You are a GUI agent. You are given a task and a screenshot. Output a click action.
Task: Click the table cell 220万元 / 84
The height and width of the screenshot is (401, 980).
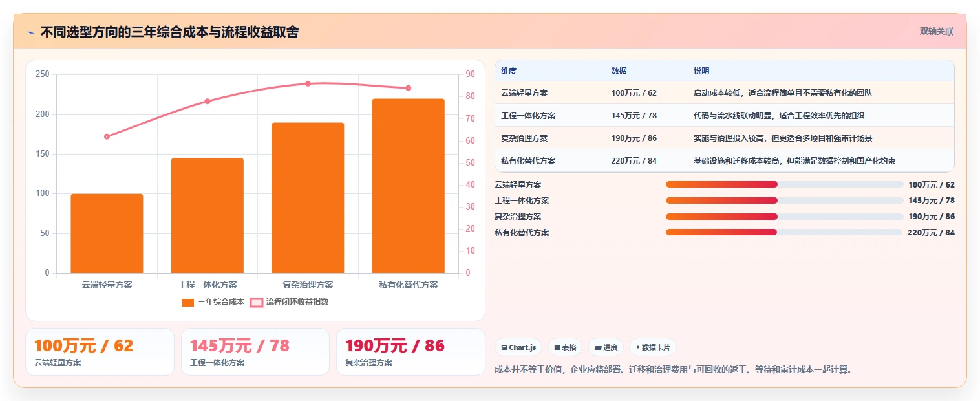tap(634, 161)
